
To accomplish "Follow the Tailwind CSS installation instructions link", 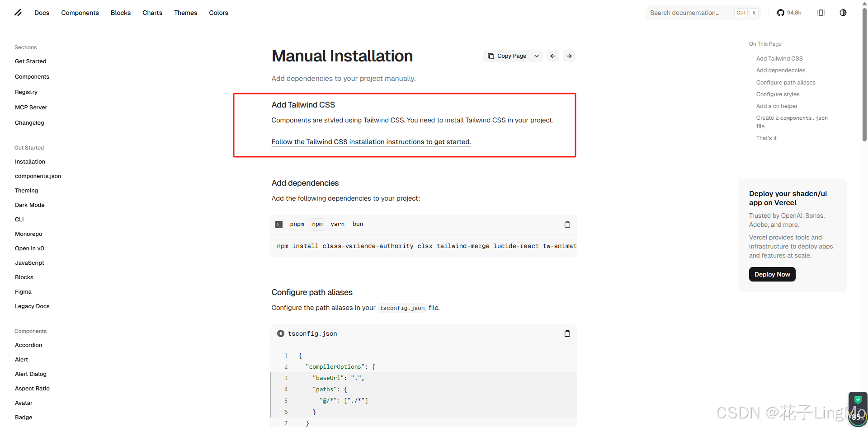I will coord(371,142).
